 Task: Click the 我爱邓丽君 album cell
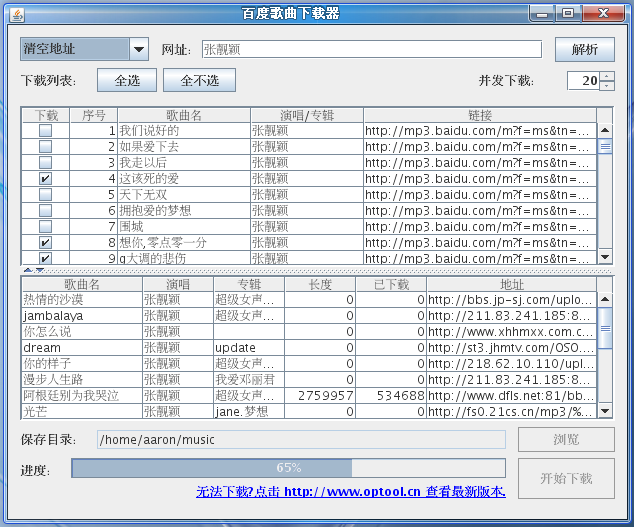249,379
